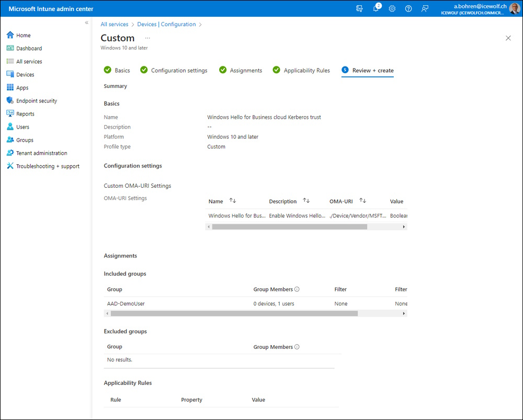Click the Dashboard icon in sidebar

(10, 48)
